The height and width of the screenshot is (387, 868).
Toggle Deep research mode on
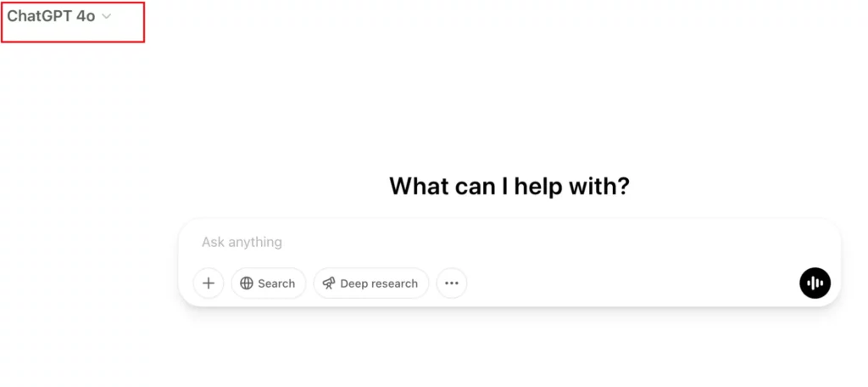371,283
